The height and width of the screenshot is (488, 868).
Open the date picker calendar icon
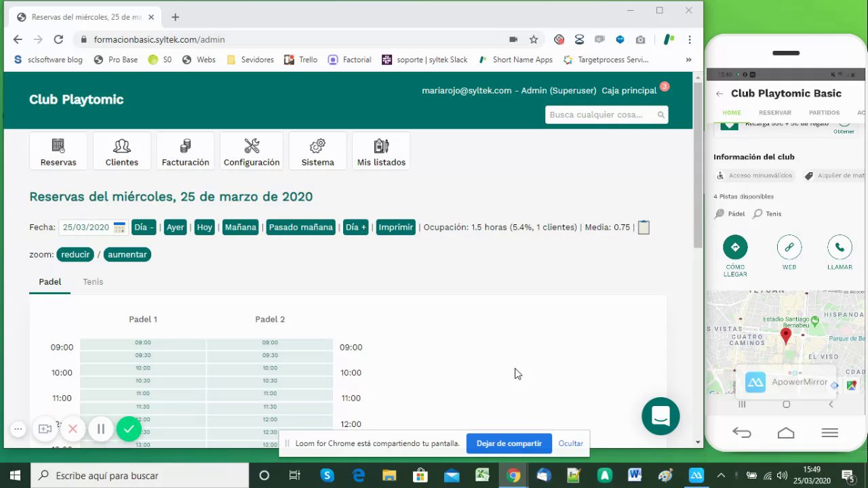[x=119, y=228]
